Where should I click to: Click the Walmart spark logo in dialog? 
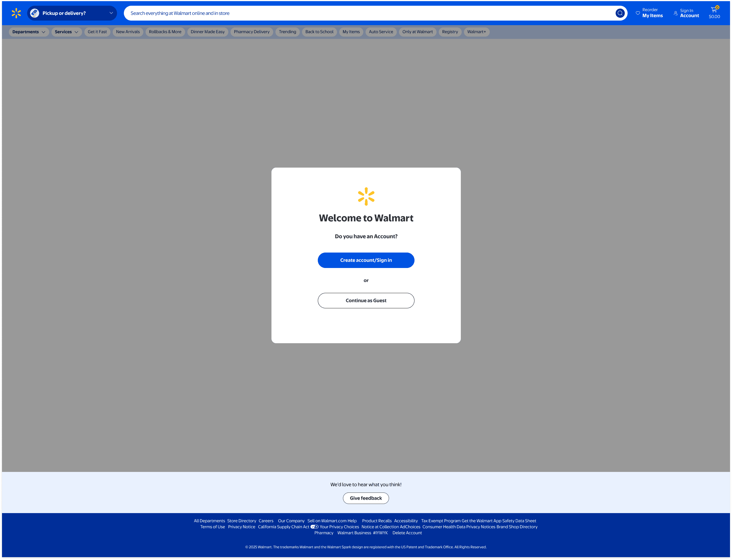click(x=366, y=196)
